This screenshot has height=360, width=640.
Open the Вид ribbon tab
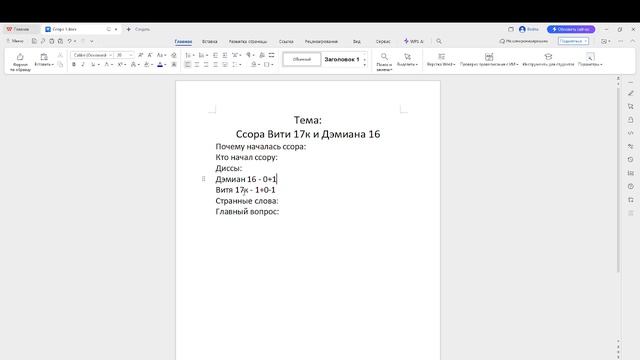[x=357, y=41]
